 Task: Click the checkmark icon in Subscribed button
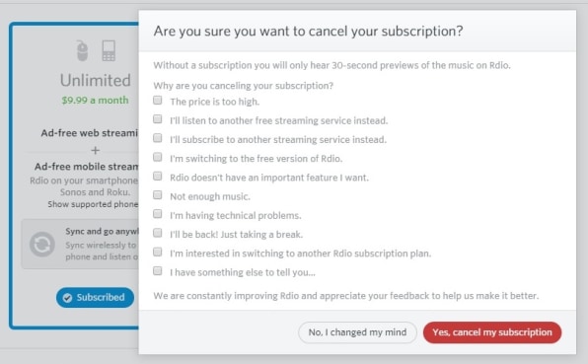[x=67, y=298]
